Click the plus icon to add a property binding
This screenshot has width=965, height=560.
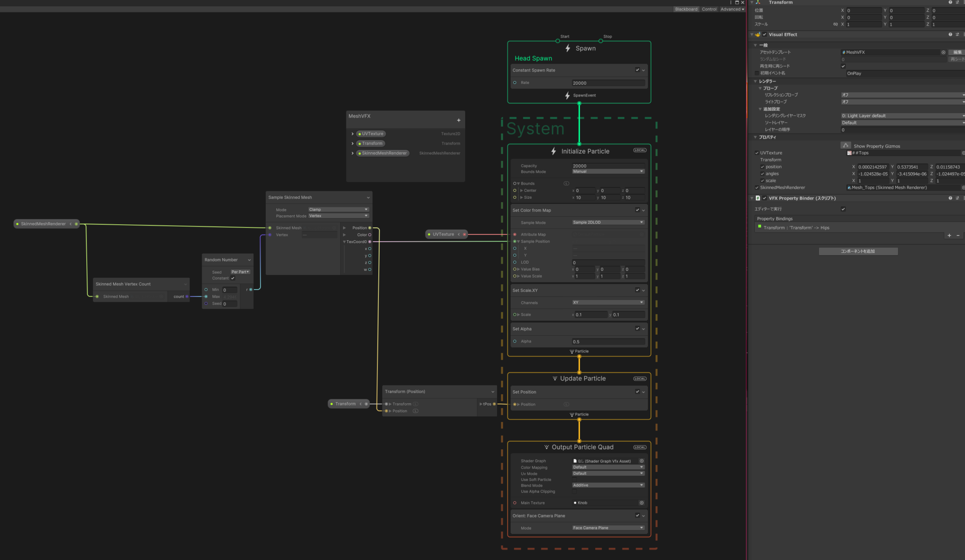[949, 235]
